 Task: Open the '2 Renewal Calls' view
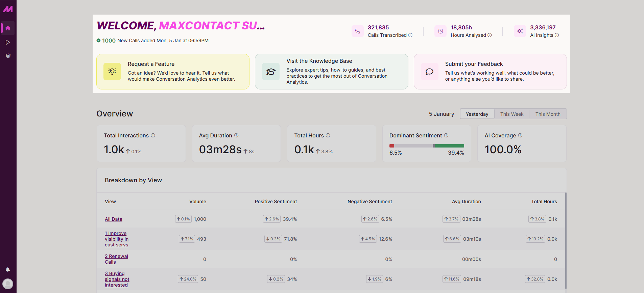(116, 259)
